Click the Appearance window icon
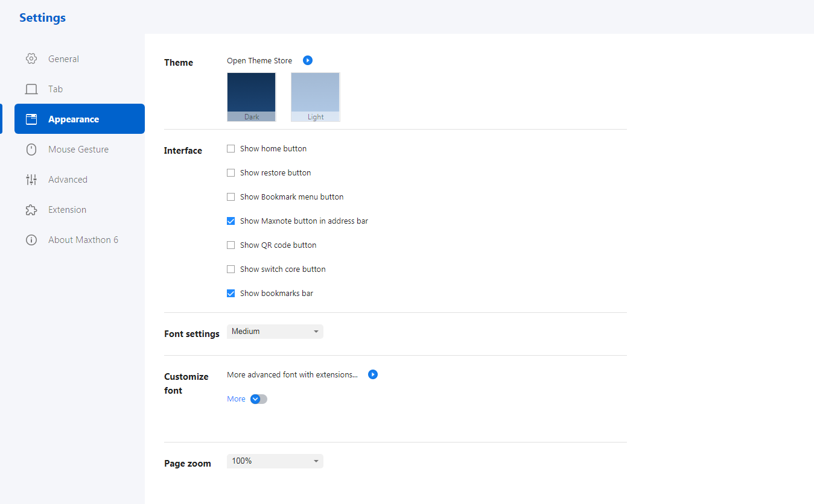Screen dimensions: 814x504 coord(31,119)
